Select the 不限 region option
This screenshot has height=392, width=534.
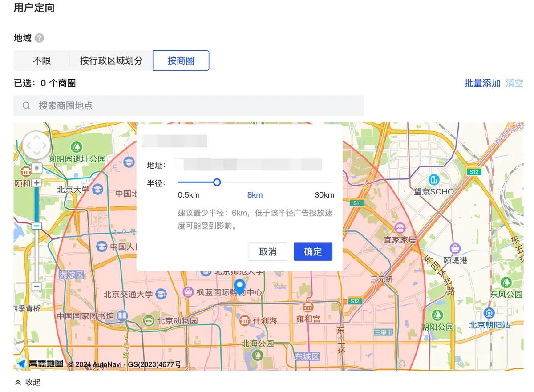point(42,61)
